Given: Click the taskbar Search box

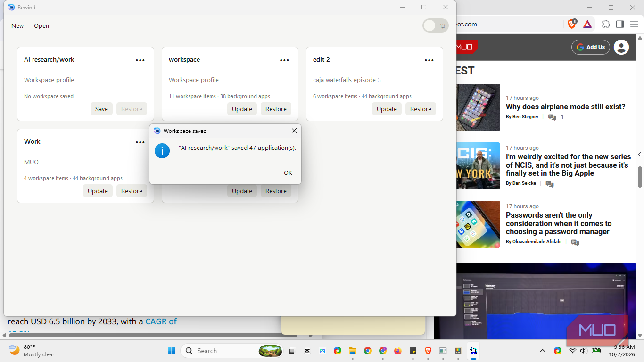Looking at the screenshot, I should 232,351.
